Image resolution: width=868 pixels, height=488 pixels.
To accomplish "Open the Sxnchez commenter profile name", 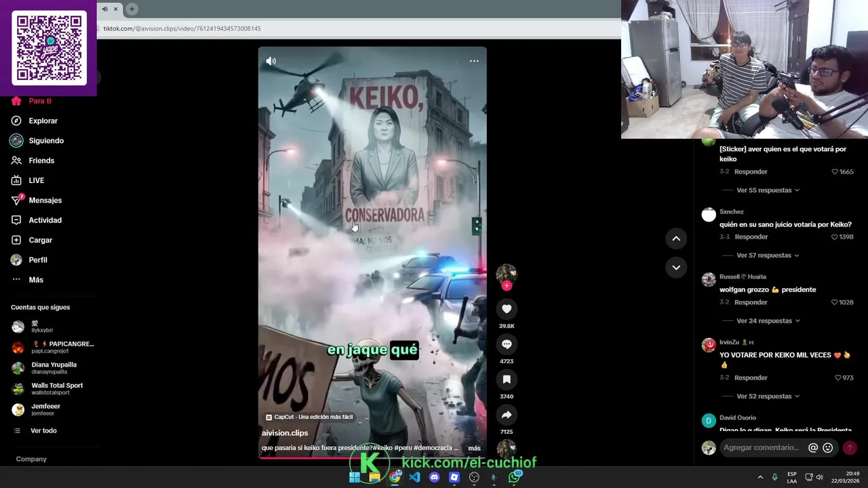I will coord(732,211).
